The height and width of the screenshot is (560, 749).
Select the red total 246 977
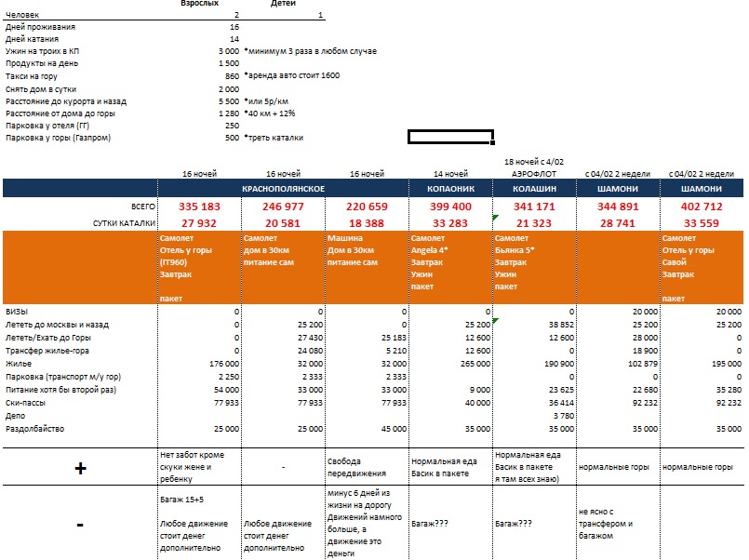pyautogui.click(x=283, y=207)
